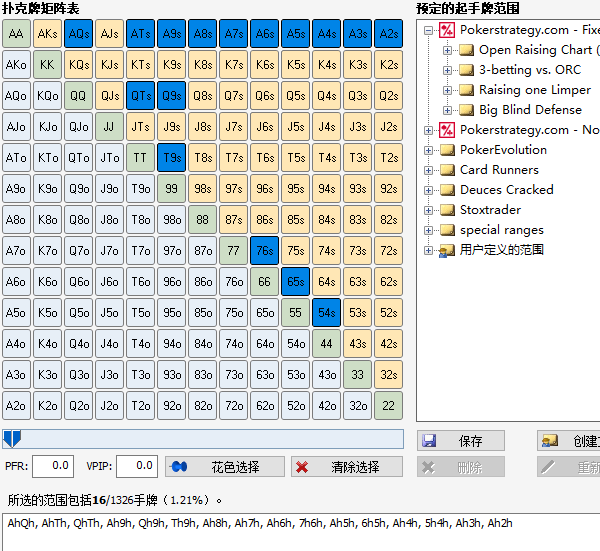The image size is (600, 551).
Task: Click the blue suit selection icon
Action: 179,467
